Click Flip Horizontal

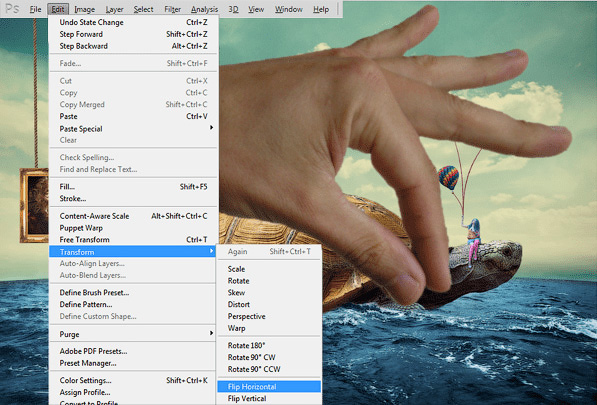269,386
